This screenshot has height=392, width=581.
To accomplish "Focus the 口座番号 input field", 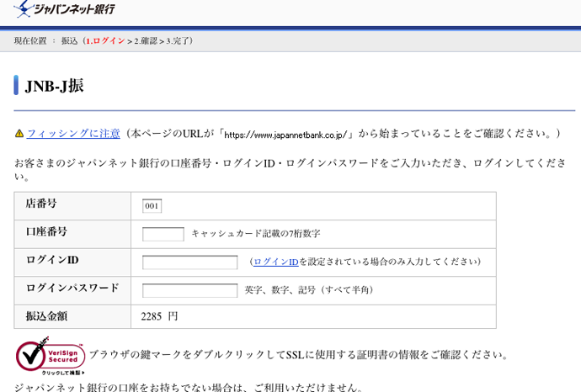I will pyautogui.click(x=163, y=235).
